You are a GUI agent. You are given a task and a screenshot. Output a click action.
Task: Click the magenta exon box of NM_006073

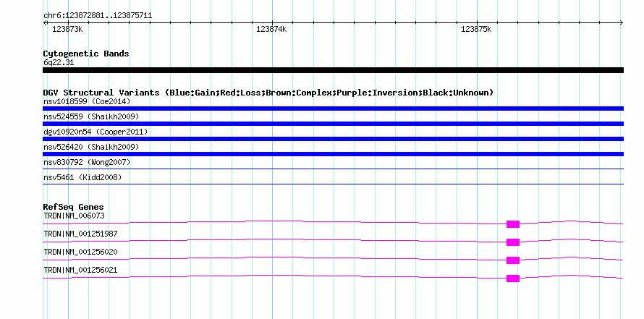coord(513,224)
